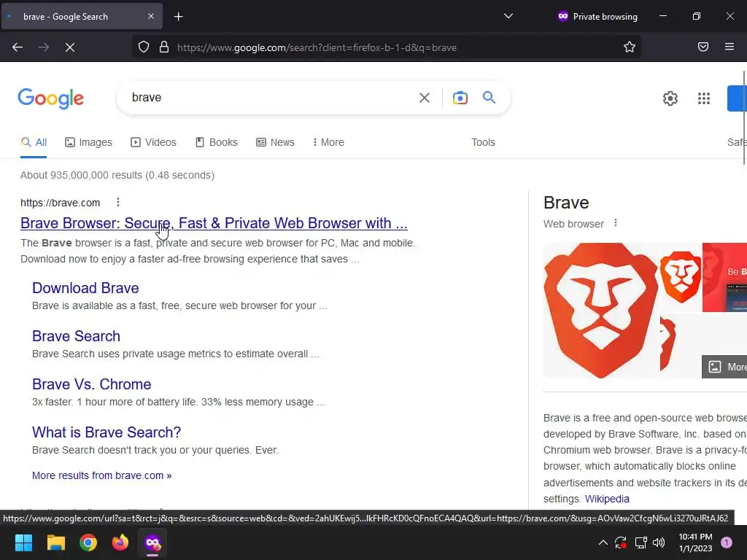Open the Brave Search sitelink
Screen dimensions: 747x560
[x=76, y=336]
